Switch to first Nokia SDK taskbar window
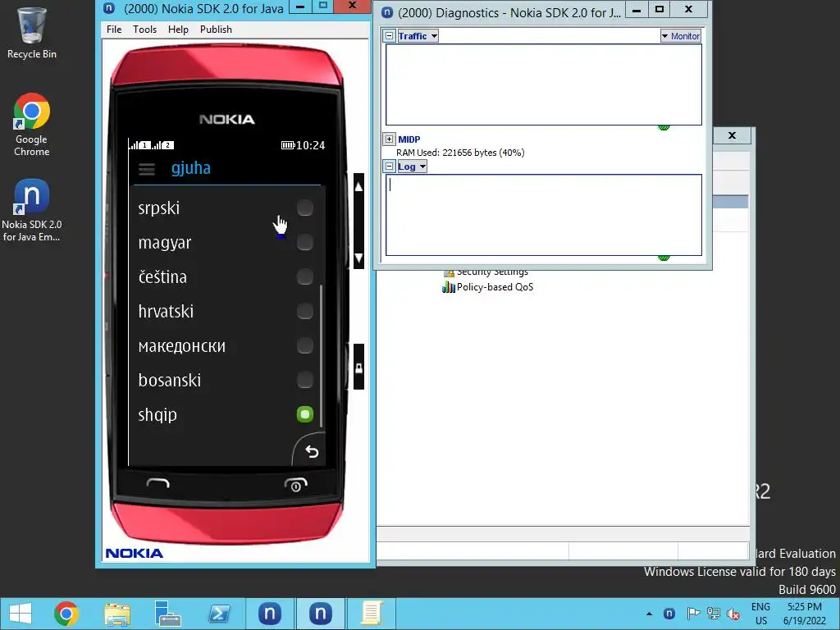This screenshot has width=840, height=630. tap(270, 614)
